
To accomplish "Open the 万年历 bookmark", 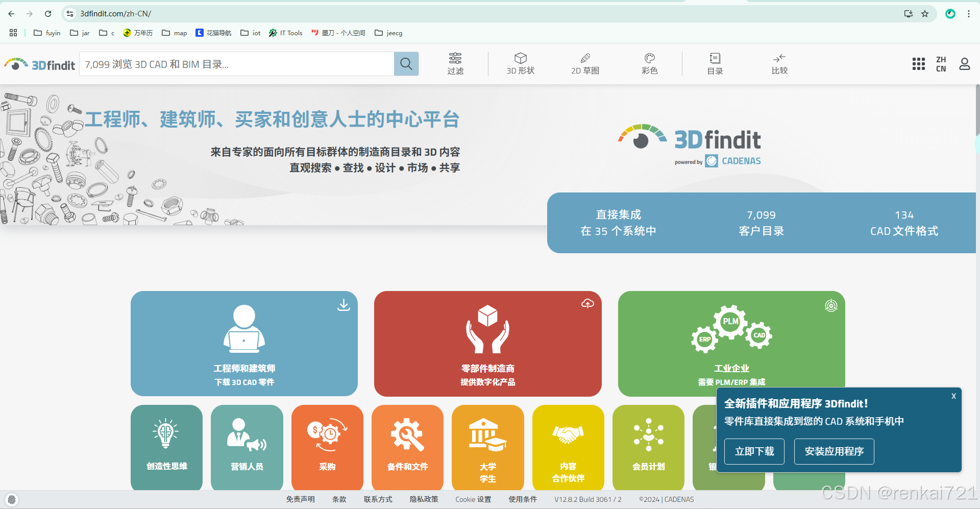I will click(x=138, y=33).
